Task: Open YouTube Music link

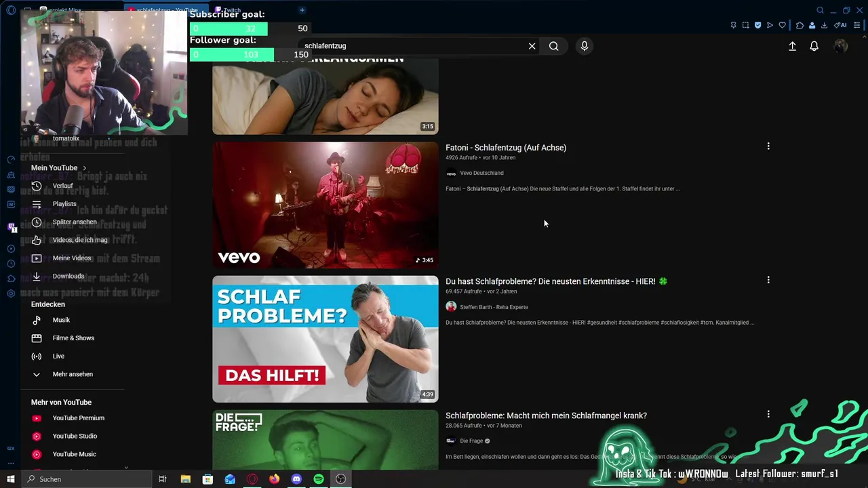Action: coord(73,454)
